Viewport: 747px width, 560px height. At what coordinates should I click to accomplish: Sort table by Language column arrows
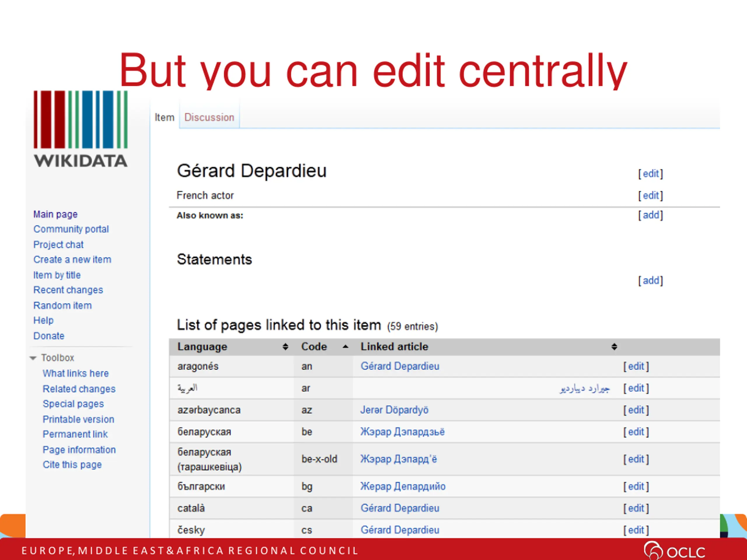coord(285,347)
